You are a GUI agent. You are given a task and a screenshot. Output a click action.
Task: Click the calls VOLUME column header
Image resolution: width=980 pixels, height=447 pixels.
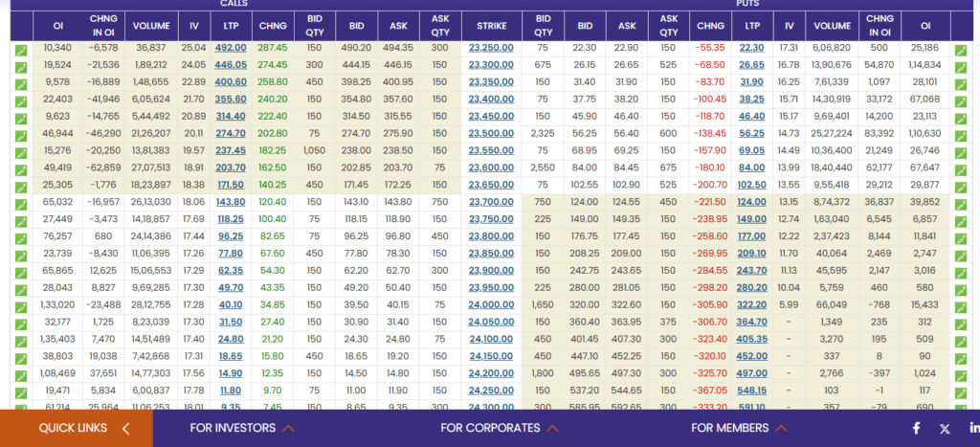point(151,26)
